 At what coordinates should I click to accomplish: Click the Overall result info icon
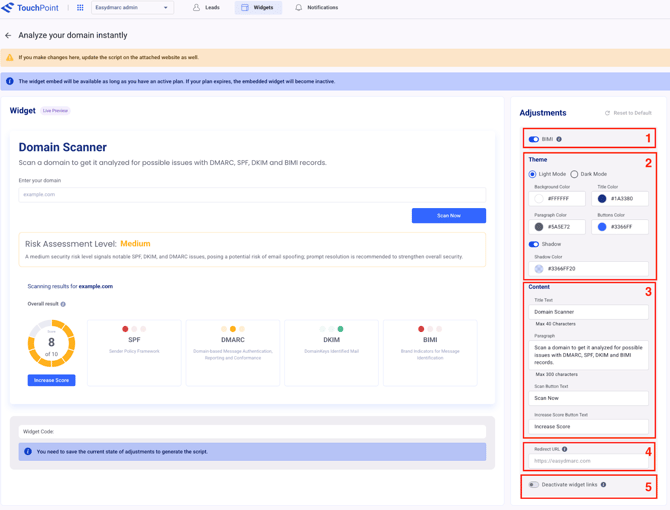pyautogui.click(x=63, y=304)
